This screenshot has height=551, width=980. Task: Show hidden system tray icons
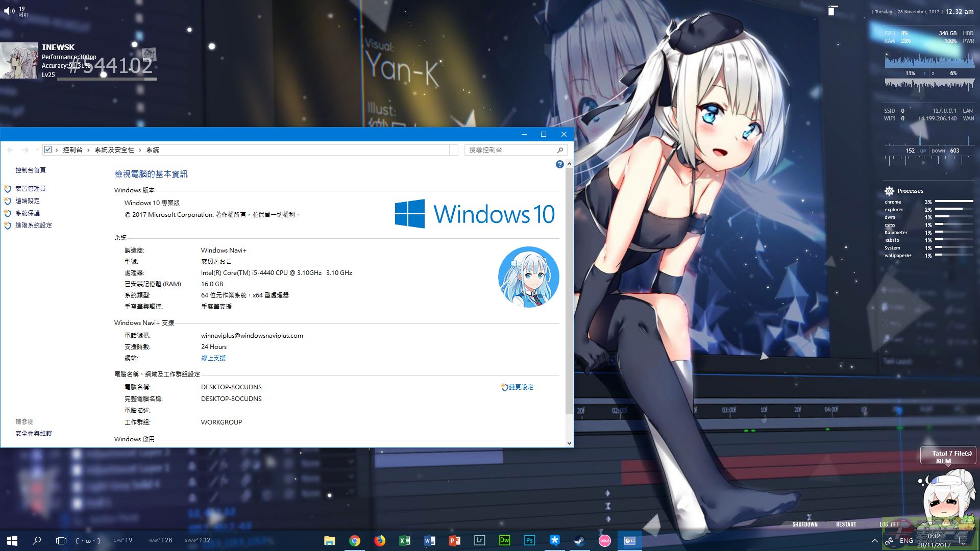click(x=874, y=541)
